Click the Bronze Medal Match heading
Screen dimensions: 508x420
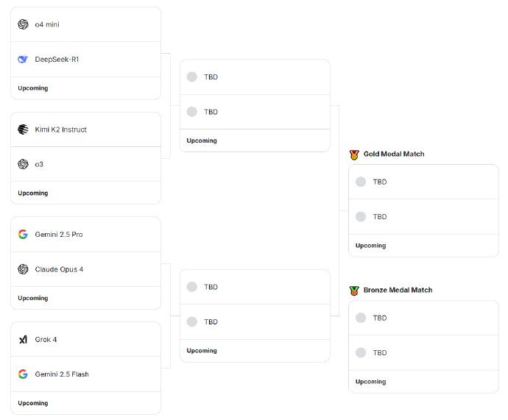click(398, 290)
